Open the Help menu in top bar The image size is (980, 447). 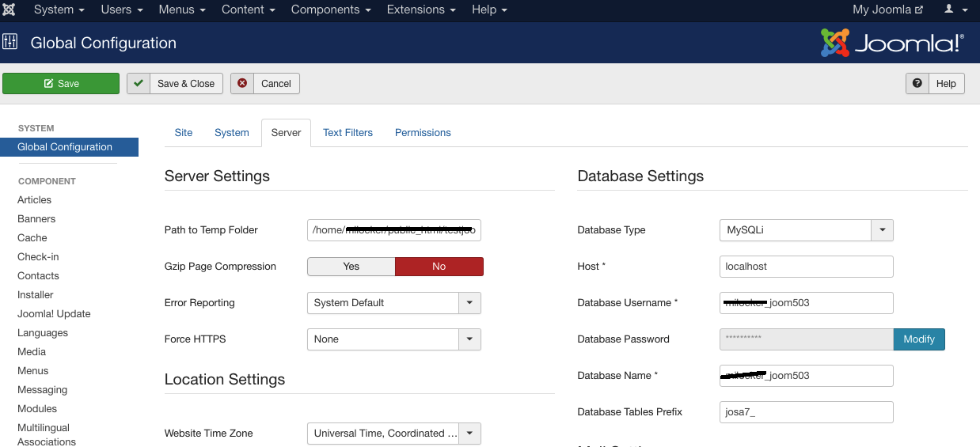click(x=489, y=9)
